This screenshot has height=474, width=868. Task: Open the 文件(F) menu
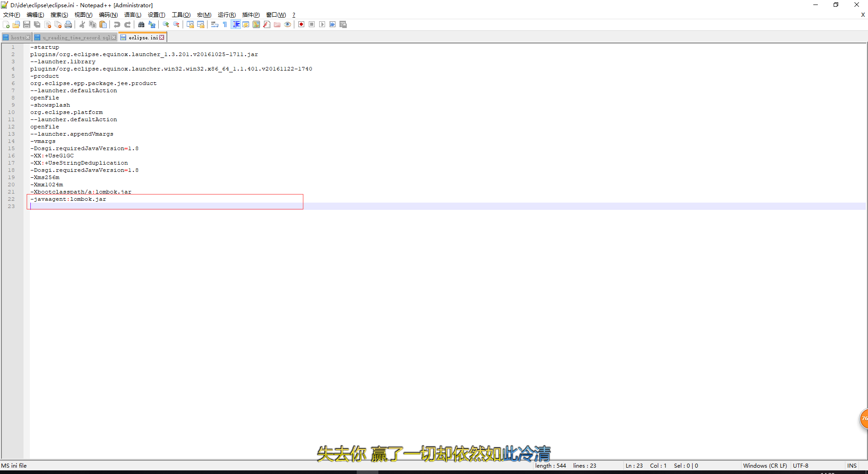(x=12, y=15)
